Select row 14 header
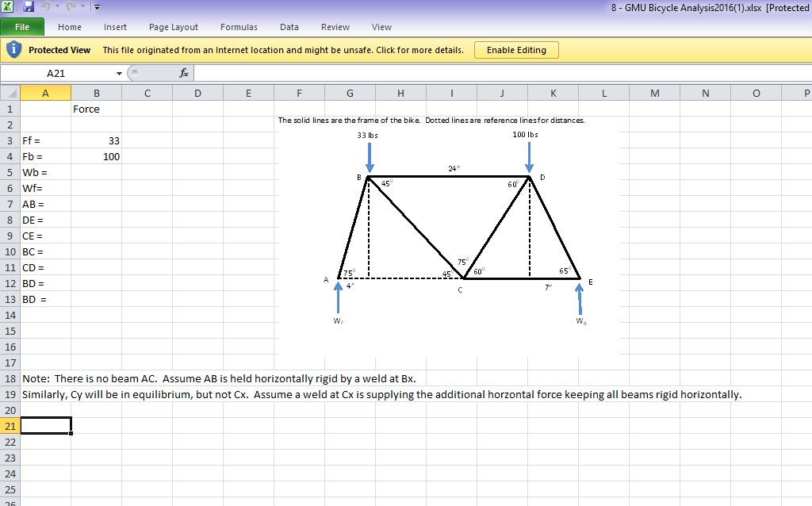 (x=10, y=316)
